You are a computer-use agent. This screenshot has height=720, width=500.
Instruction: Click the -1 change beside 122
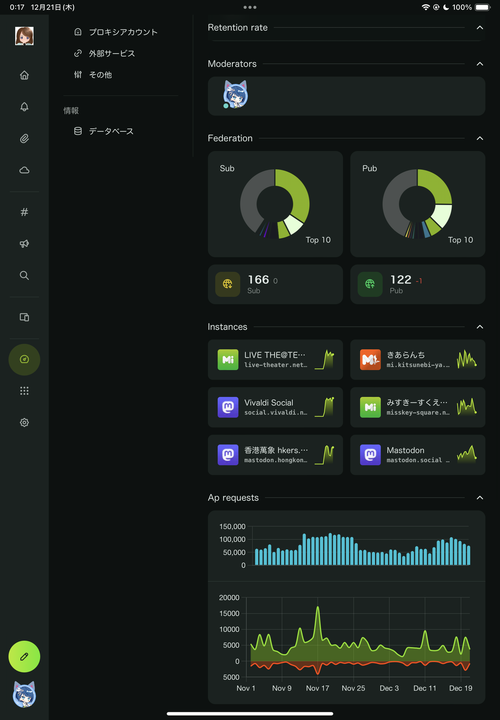pyautogui.click(x=419, y=281)
